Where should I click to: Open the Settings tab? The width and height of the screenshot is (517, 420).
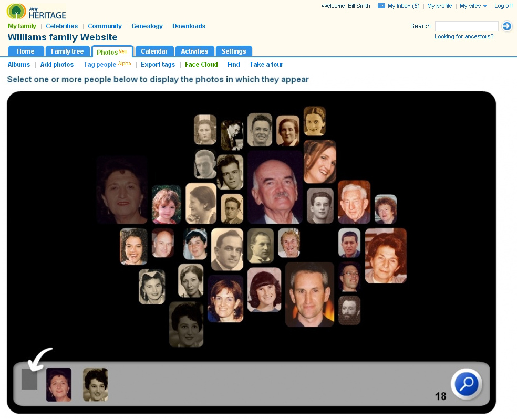(x=233, y=51)
